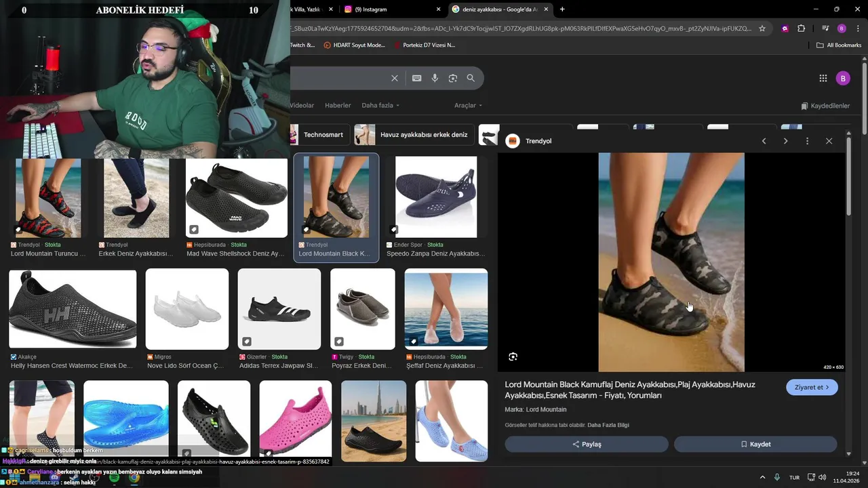Image resolution: width=868 pixels, height=488 pixels.
Task: Search by image with Google Lens
Action: tap(452, 78)
